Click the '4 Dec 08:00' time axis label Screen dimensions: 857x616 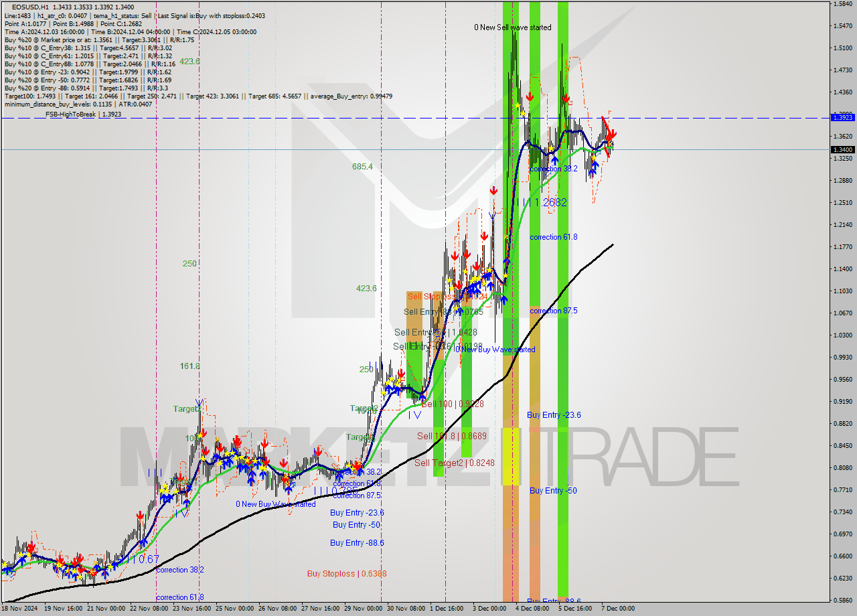point(532,609)
